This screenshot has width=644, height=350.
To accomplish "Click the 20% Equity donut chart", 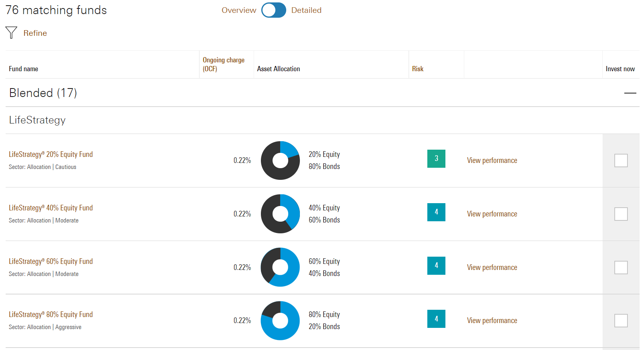I will [280, 161].
